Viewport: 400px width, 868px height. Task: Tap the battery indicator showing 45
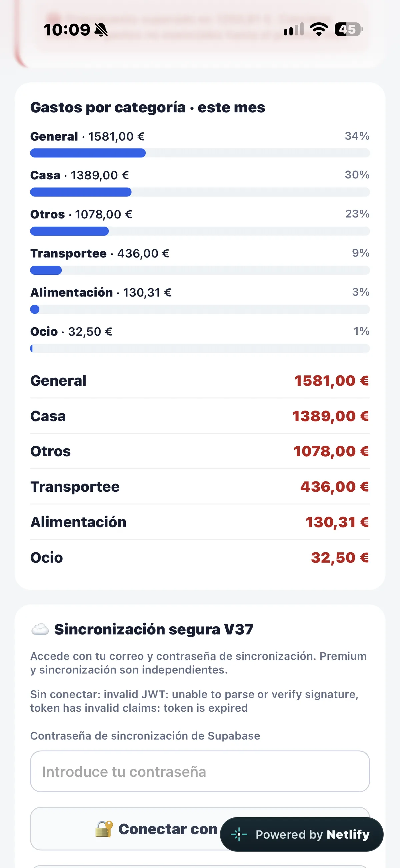(x=349, y=29)
